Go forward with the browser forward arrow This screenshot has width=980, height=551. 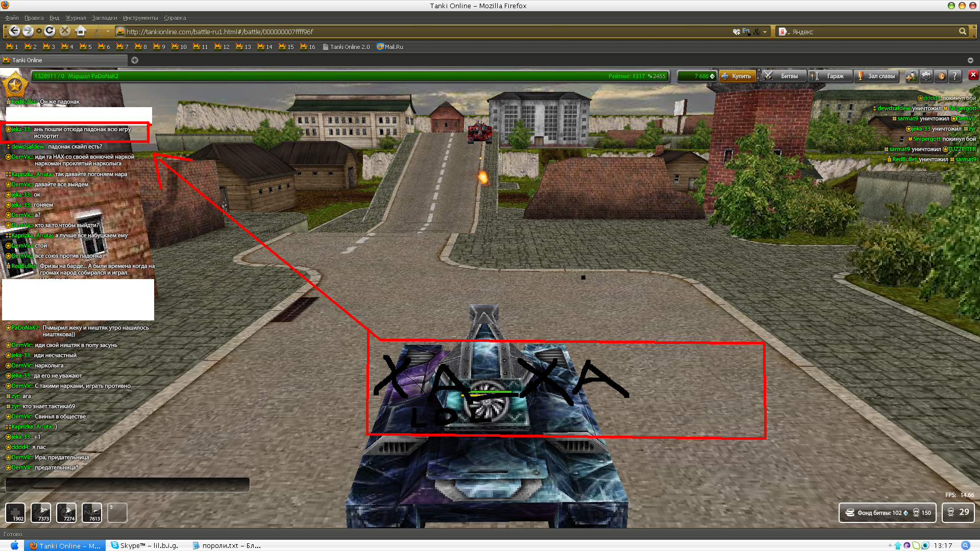28,31
